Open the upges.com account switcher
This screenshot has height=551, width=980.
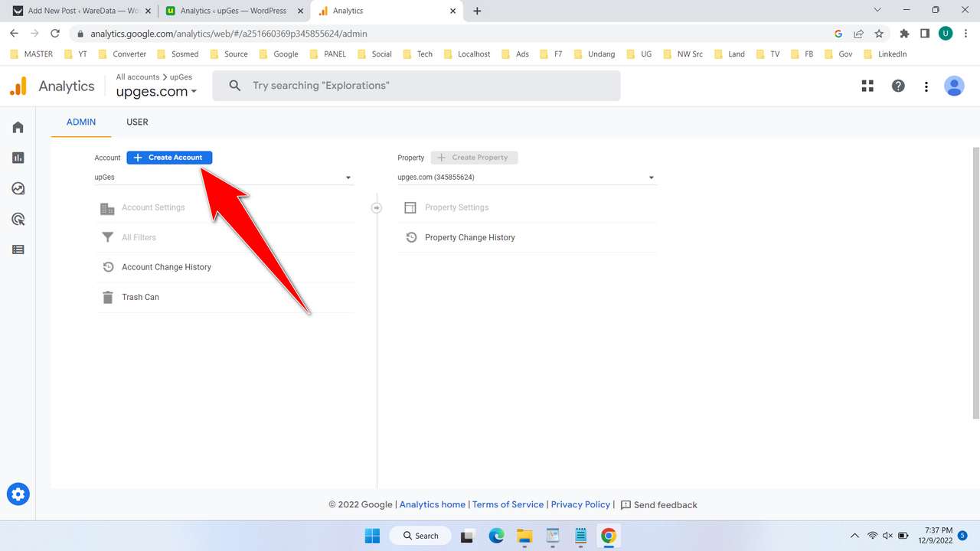point(156,91)
